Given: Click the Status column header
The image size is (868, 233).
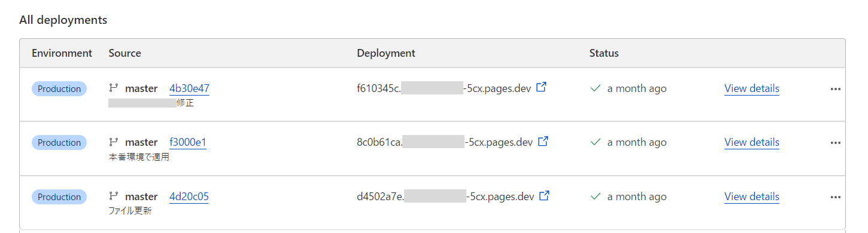Looking at the screenshot, I should (604, 53).
